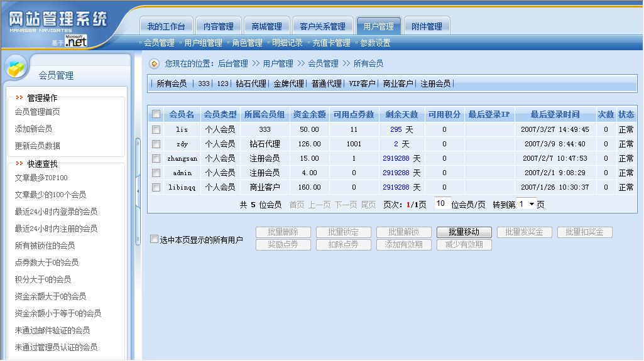This screenshot has height=361, width=644.
Task: Click the Microsoft .net logo
Action: coord(75,41)
